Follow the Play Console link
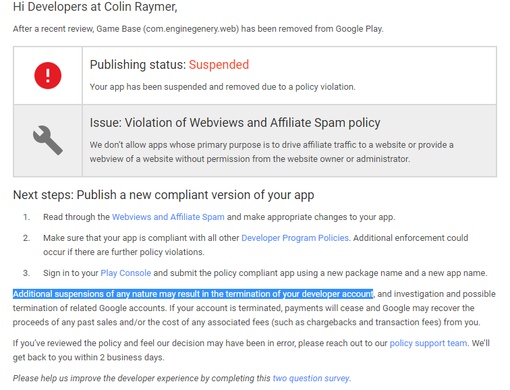This screenshot has width=510, height=390. coord(126,273)
